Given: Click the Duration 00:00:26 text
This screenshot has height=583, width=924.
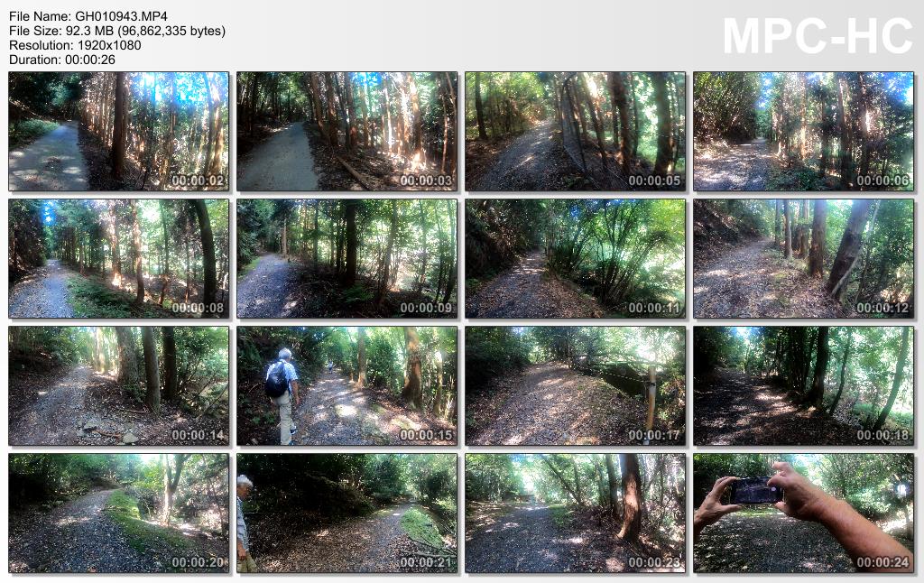Looking at the screenshot, I should tap(62, 60).
